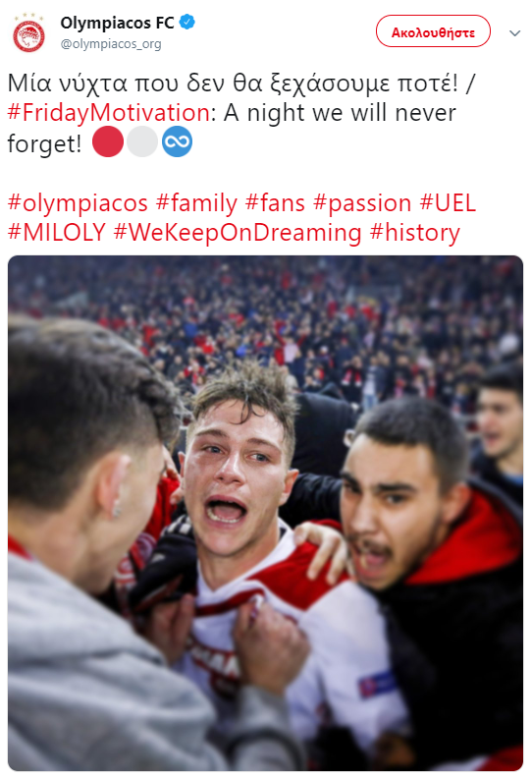
Task: Open the #olympiacos hashtag
Action: (x=79, y=203)
